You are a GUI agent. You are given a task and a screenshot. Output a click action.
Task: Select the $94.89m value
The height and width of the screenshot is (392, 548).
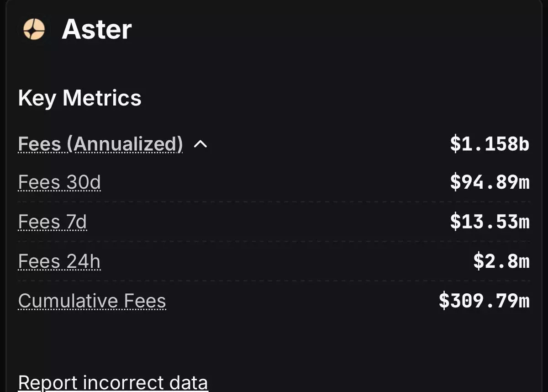(x=490, y=183)
